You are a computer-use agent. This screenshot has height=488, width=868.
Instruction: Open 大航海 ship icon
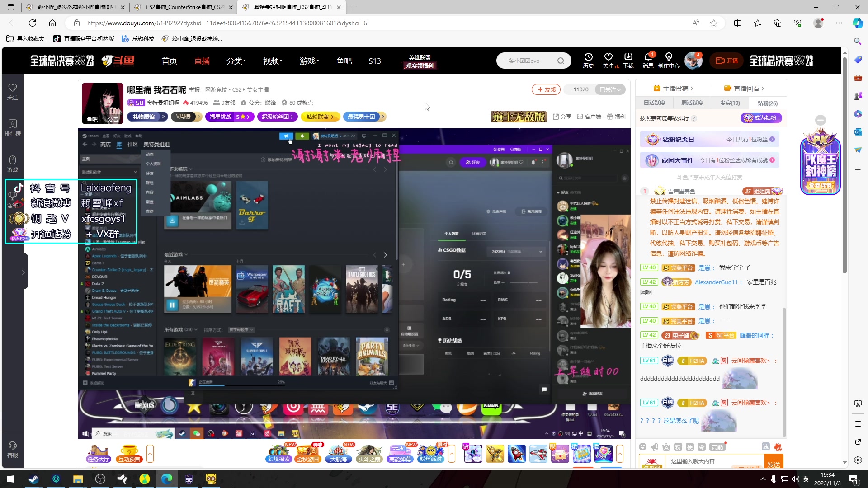coord(338,453)
